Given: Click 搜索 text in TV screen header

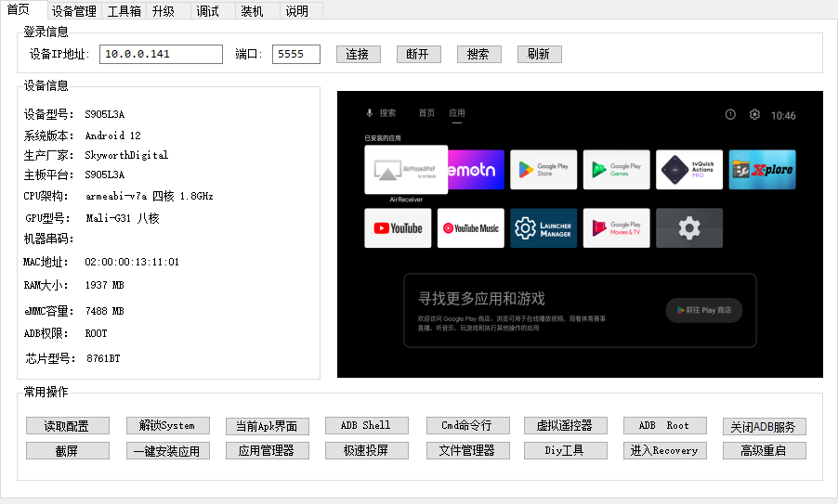Looking at the screenshot, I should coord(387,113).
